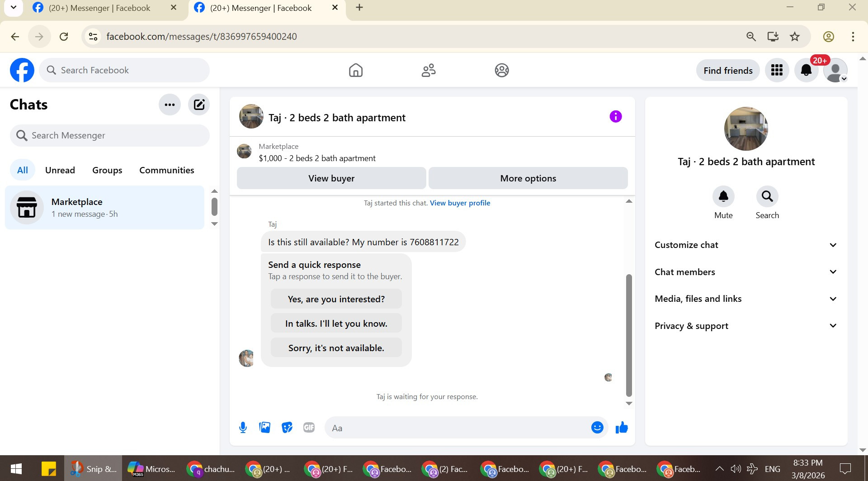Expand Chat members section
Screen dimensions: 868x481
coord(746,272)
